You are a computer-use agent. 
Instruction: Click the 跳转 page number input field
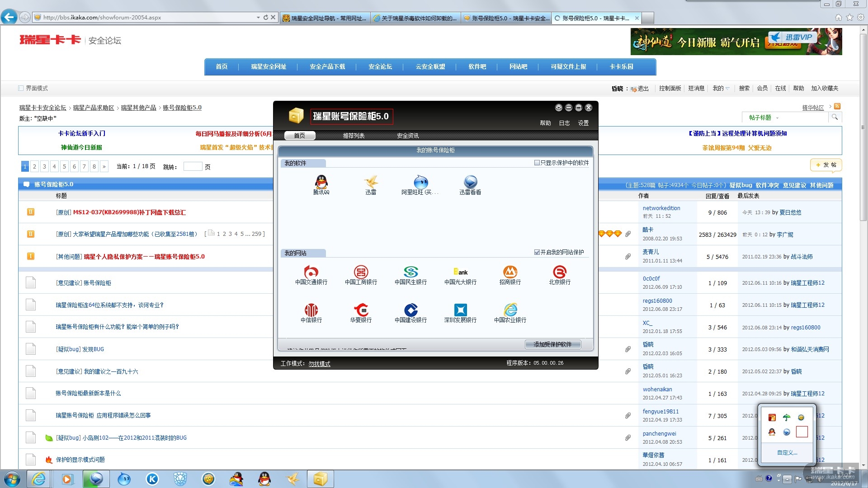click(x=193, y=167)
